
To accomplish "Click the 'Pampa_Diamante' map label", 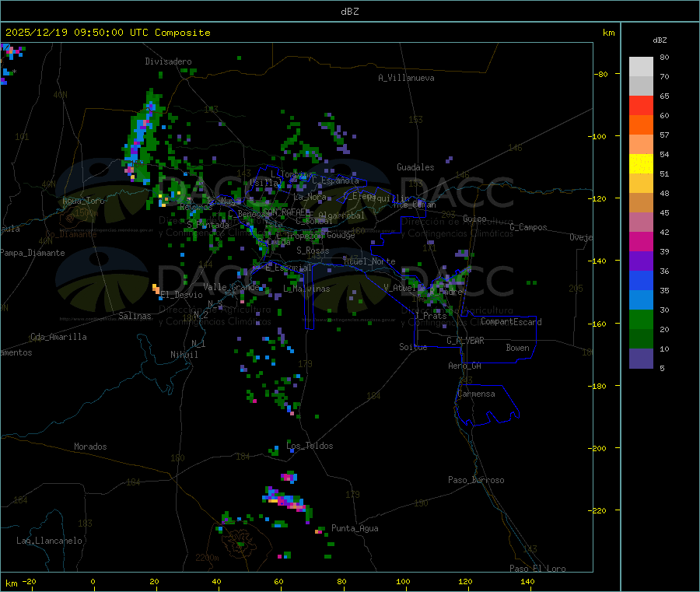I will point(33,253).
